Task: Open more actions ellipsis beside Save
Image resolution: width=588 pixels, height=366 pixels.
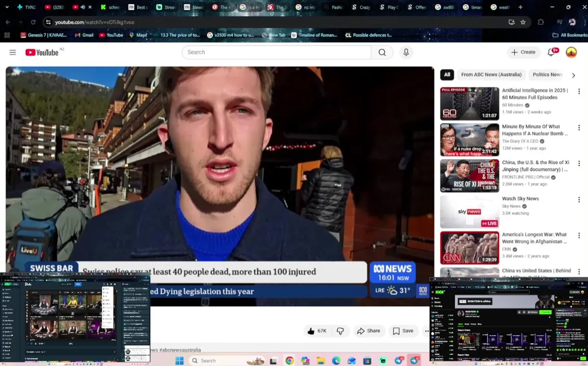Action: [x=426, y=331]
